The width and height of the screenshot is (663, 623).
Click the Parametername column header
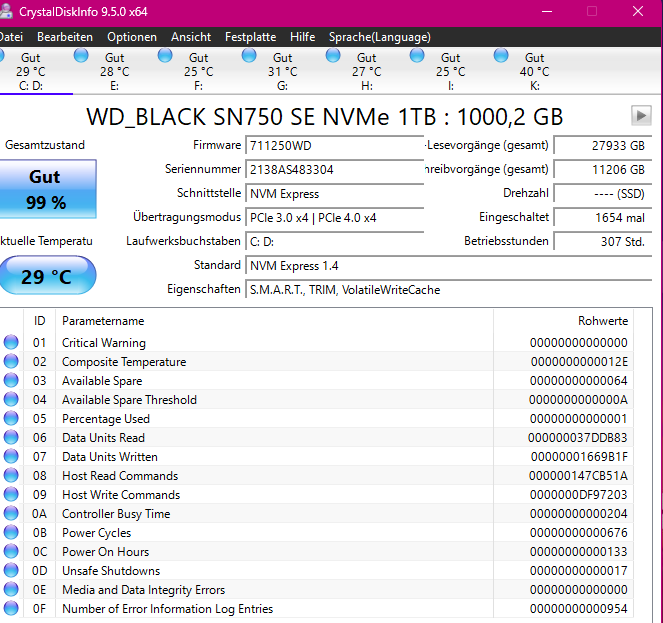tap(274, 321)
